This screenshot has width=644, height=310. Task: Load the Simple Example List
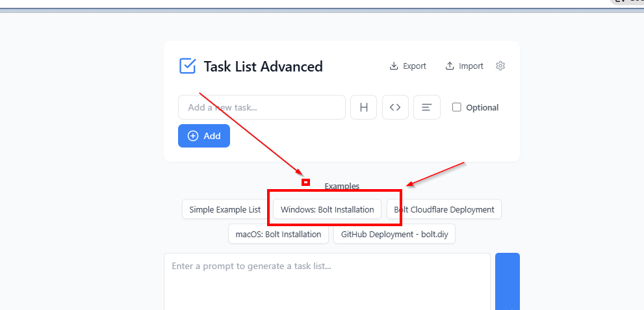tap(225, 209)
